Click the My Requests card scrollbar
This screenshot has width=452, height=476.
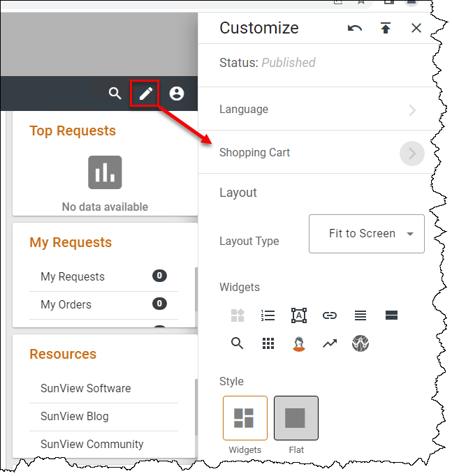pyautogui.click(x=196, y=290)
